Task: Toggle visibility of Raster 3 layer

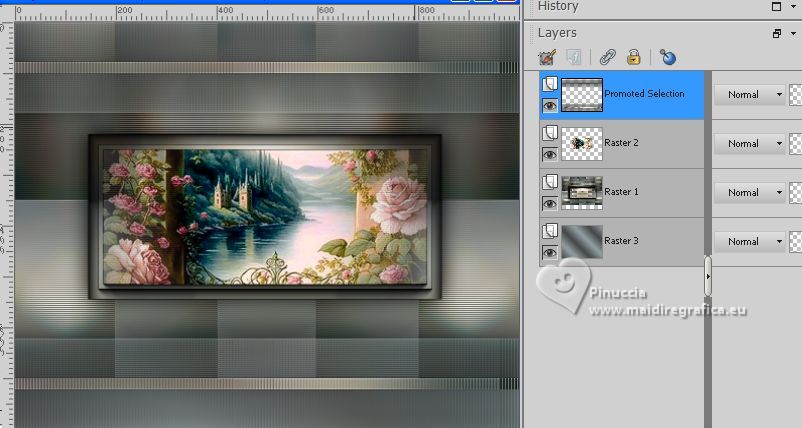Action: (x=550, y=253)
